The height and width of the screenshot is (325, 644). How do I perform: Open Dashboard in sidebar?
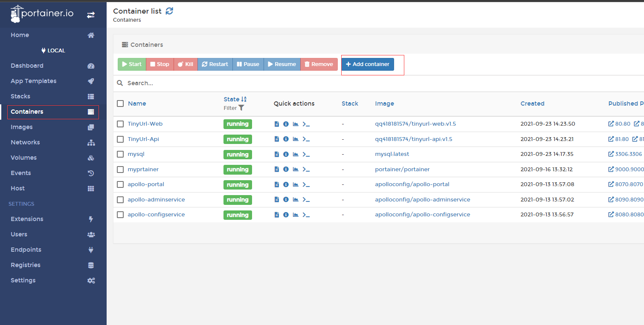[53, 66]
